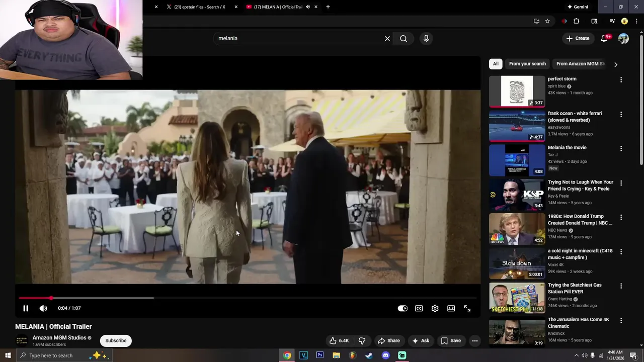Open notifications bell with 9+ badge
This screenshot has width=644, height=362.
click(x=605, y=38)
